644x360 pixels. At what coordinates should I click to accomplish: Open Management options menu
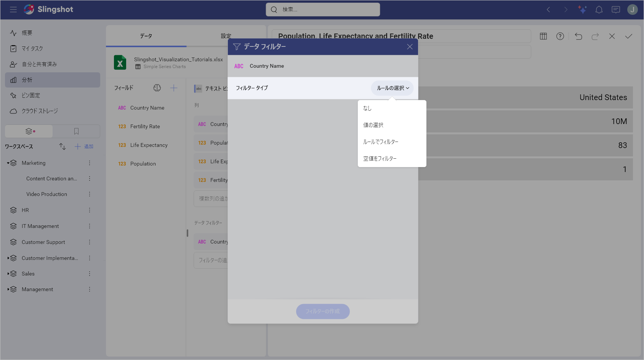90,289
